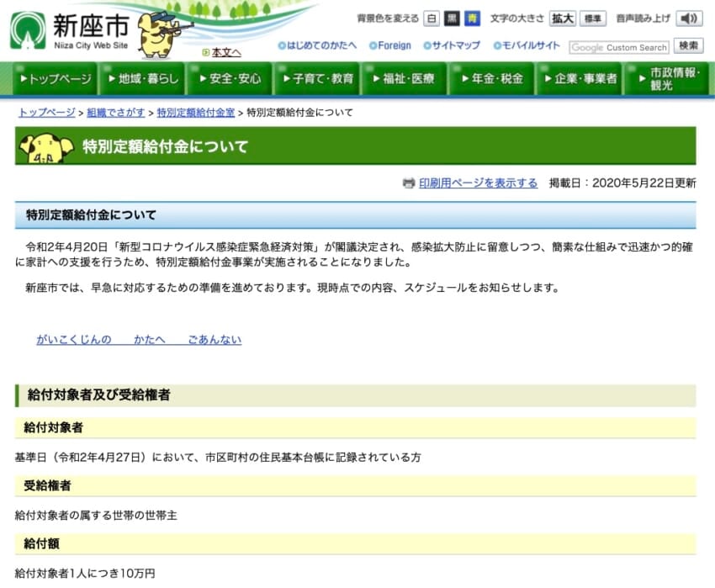Open the 地域・暮らし navigation tab
The height and width of the screenshot is (588, 715).
(x=142, y=79)
